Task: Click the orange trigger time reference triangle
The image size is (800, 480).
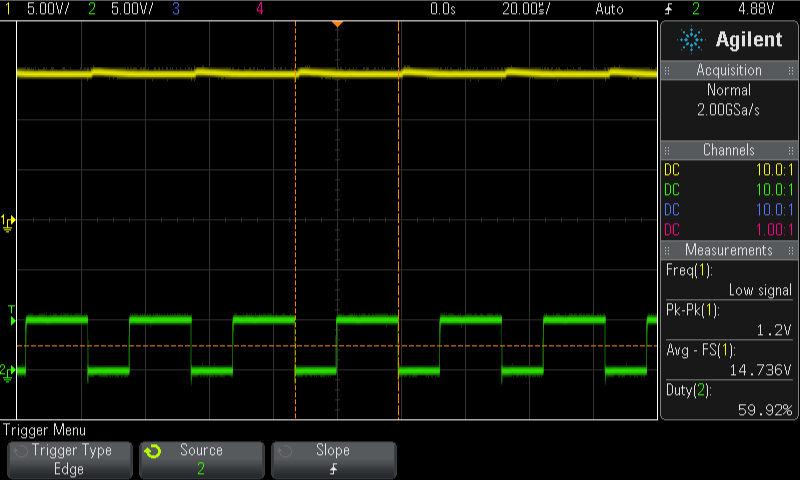Action: [337, 24]
